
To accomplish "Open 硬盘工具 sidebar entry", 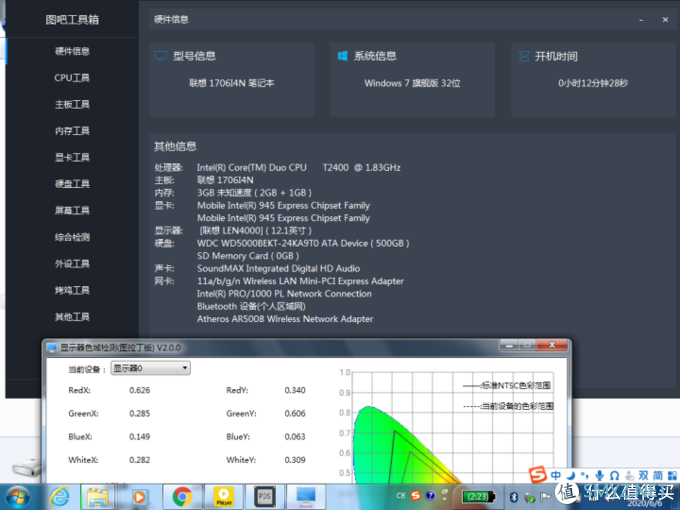I will click(72, 183).
